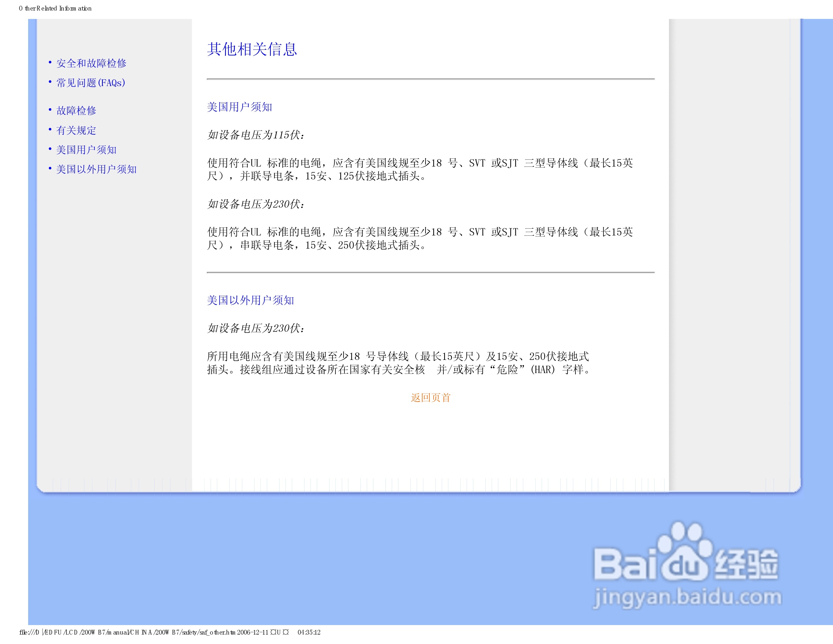The height and width of the screenshot is (644, 833).
Task: Click the 04:35:12 timestamp in the footer
Action: point(309,632)
